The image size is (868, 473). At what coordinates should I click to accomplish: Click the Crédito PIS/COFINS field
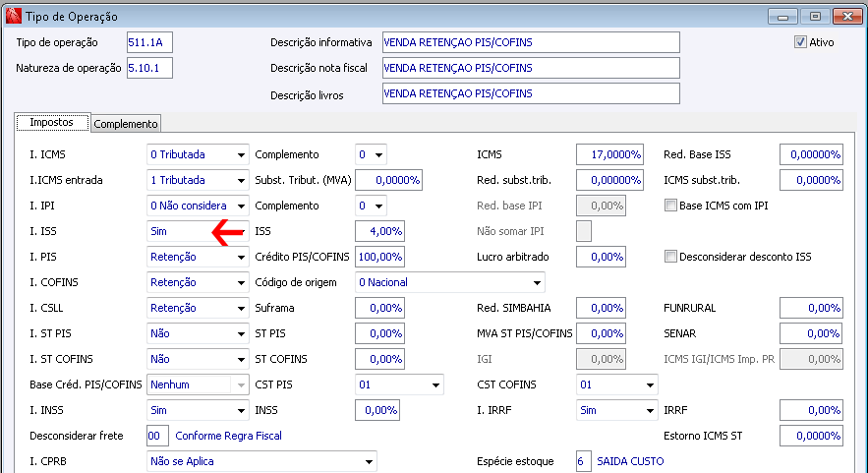(x=379, y=257)
